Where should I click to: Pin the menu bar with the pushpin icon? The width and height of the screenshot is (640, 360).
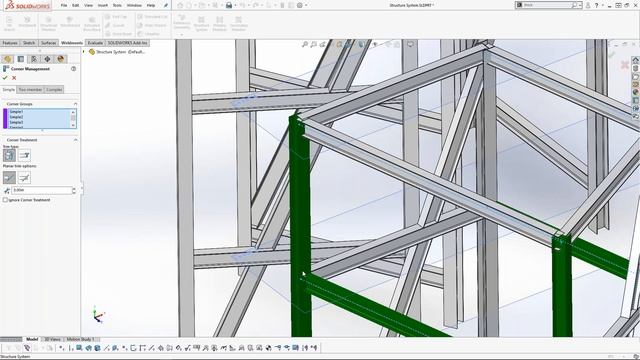point(166,5)
